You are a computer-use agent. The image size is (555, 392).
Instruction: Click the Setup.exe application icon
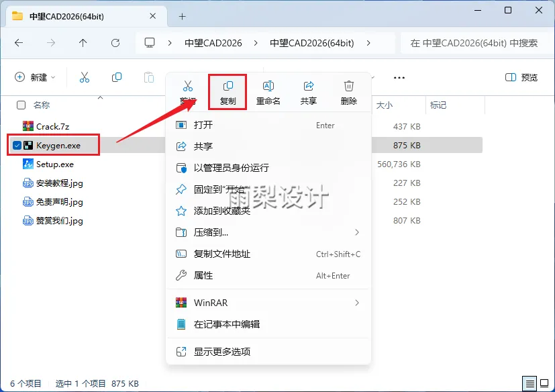click(x=28, y=164)
